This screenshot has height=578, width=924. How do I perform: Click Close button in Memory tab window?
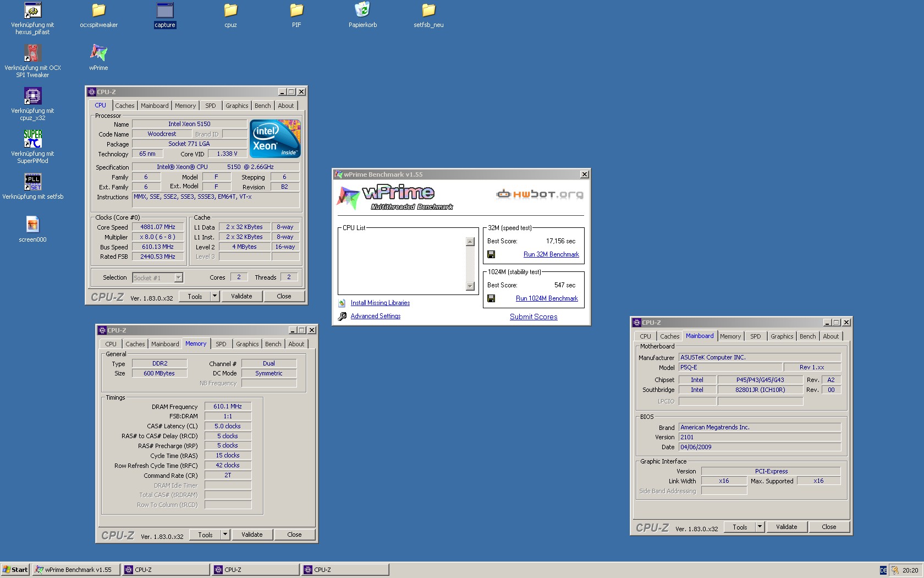click(x=294, y=535)
